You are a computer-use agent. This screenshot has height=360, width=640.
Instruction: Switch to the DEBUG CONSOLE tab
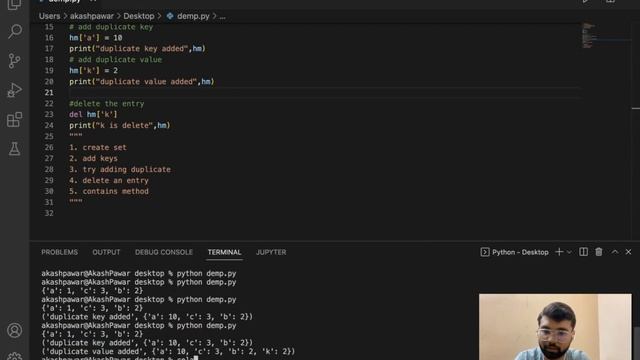tap(164, 252)
